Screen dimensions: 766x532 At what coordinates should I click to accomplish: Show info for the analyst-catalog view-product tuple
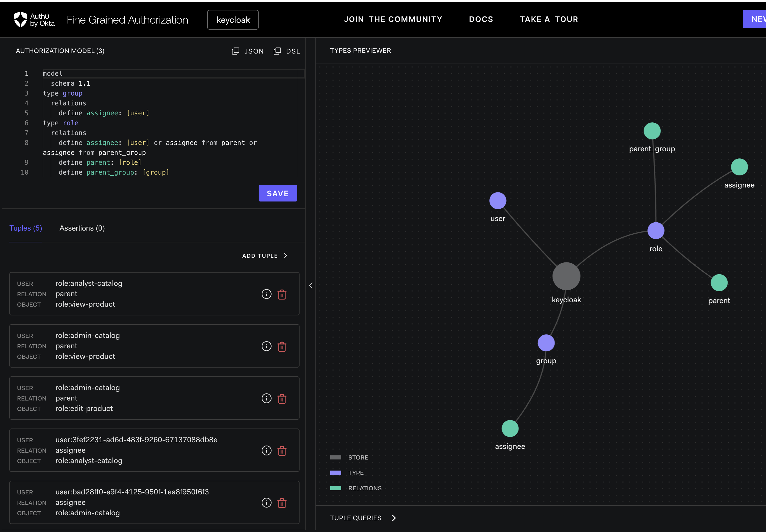[x=266, y=294]
